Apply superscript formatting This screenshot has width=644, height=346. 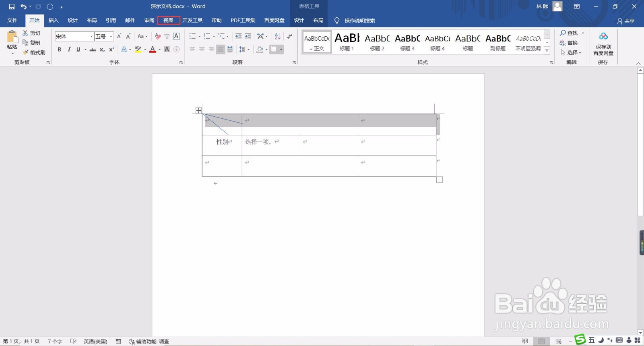111,50
